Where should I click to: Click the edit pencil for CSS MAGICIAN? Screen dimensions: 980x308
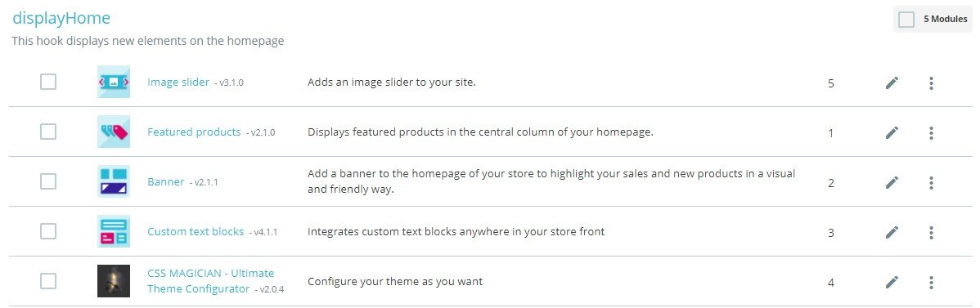[892, 283]
